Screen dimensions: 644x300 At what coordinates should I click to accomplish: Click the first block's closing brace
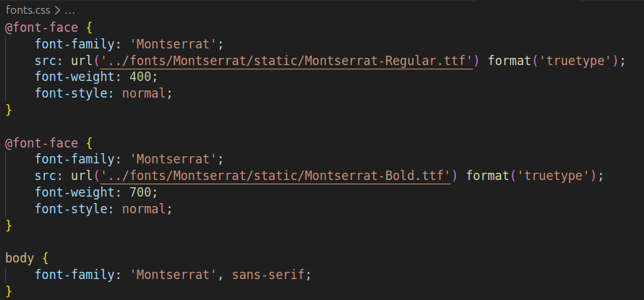(9, 109)
